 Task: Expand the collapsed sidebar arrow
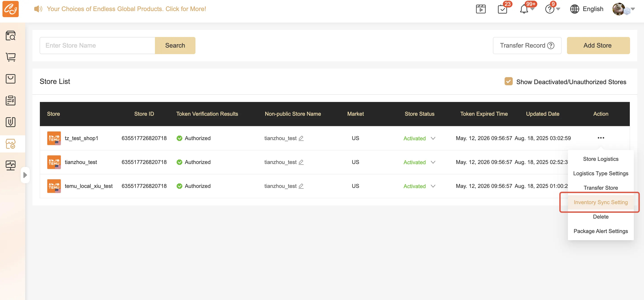coord(25,175)
